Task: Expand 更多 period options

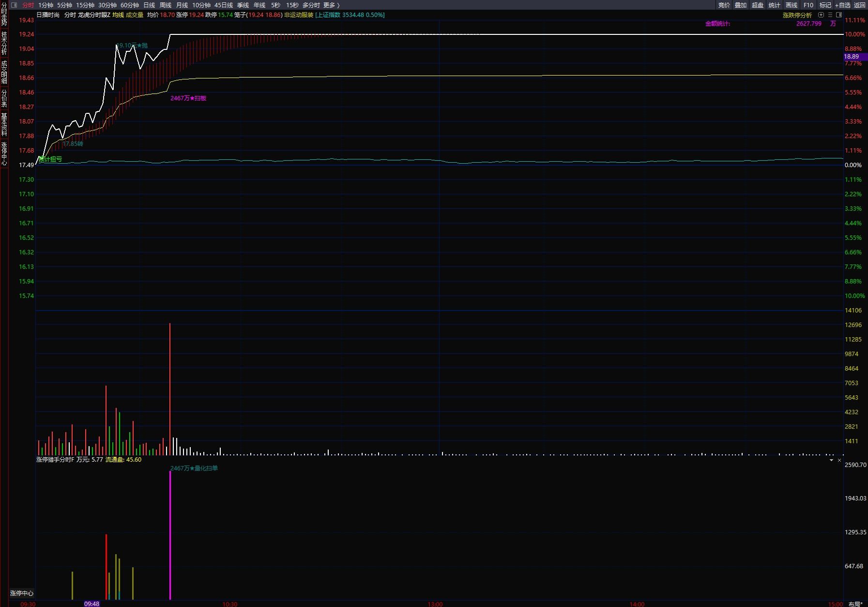Action: click(331, 5)
